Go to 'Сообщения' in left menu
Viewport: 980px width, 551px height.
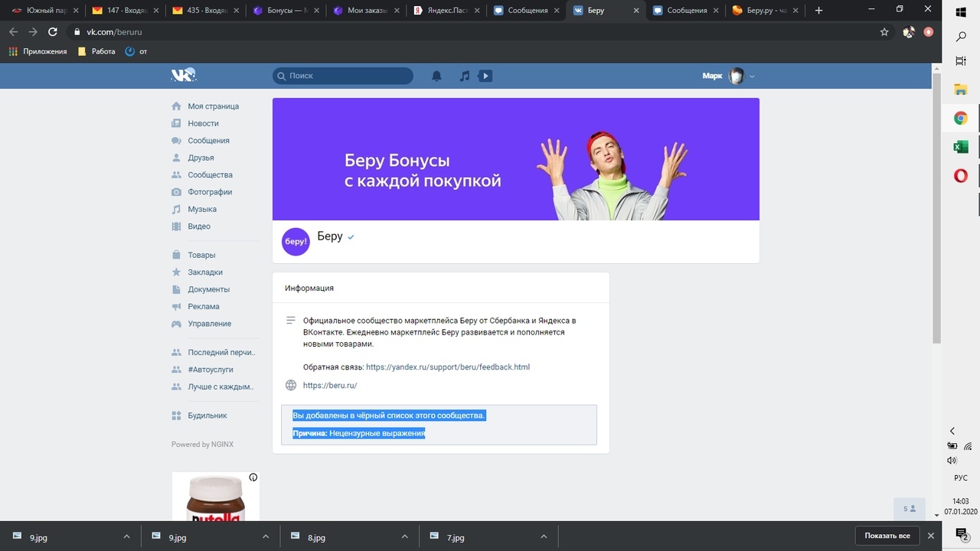209,141
